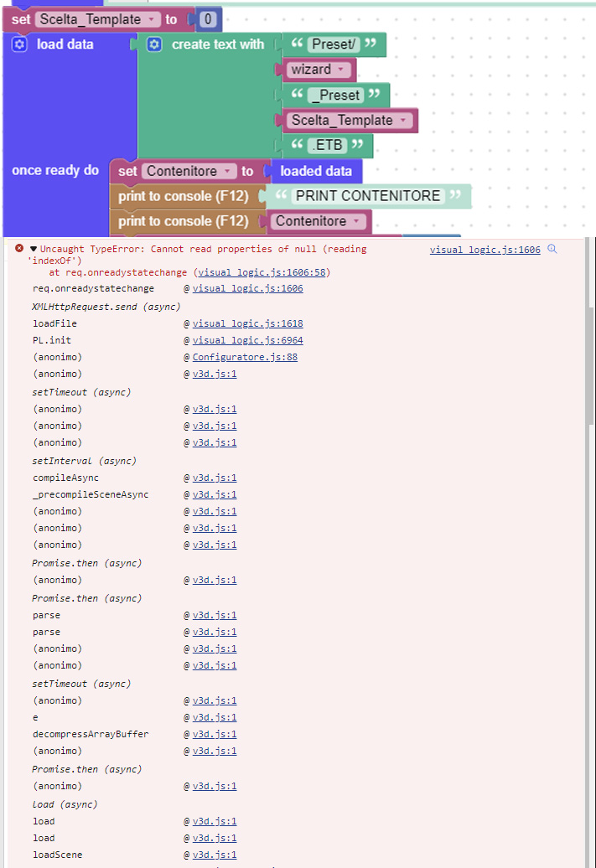Image resolution: width=596 pixels, height=868 pixels.
Task: Select the first print to console (F12) block
Action: coord(184,196)
